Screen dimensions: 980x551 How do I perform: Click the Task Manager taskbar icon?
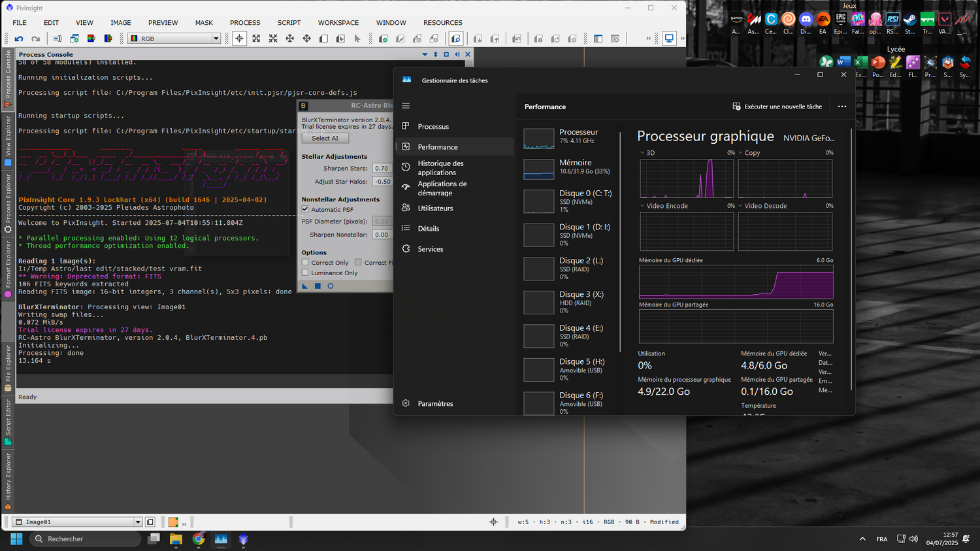click(x=221, y=539)
